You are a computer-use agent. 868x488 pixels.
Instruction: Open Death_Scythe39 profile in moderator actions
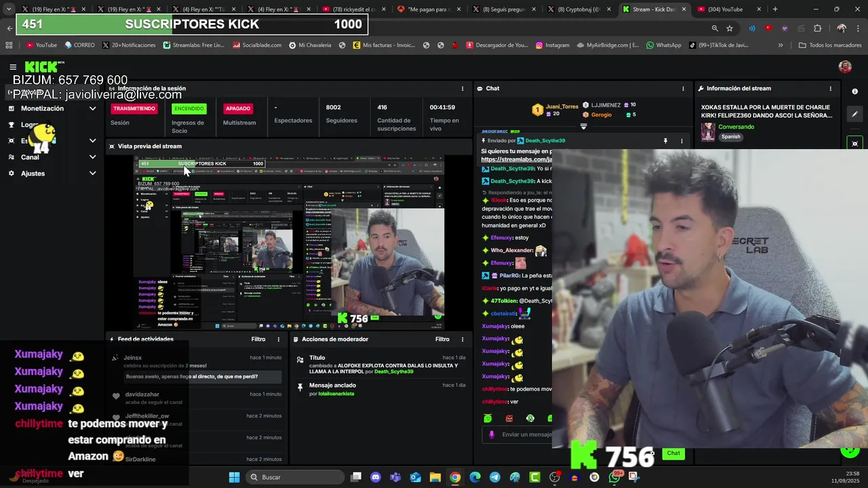(x=394, y=372)
